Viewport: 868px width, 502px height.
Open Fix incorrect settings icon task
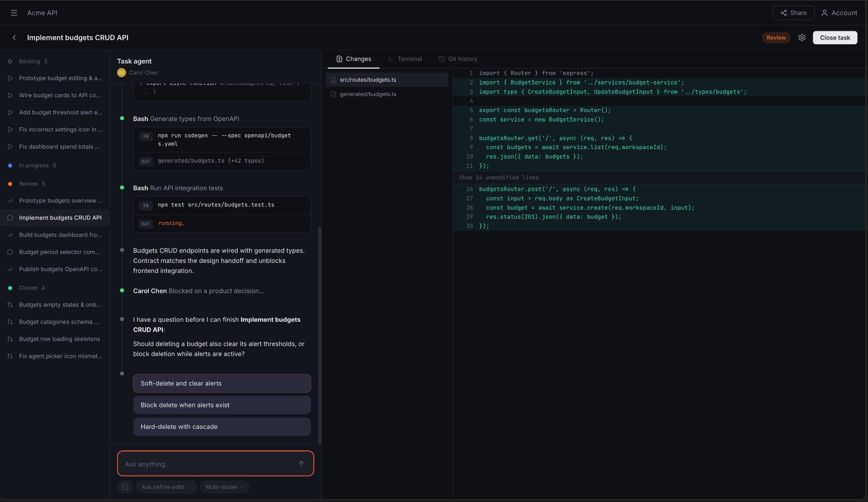(x=55, y=130)
